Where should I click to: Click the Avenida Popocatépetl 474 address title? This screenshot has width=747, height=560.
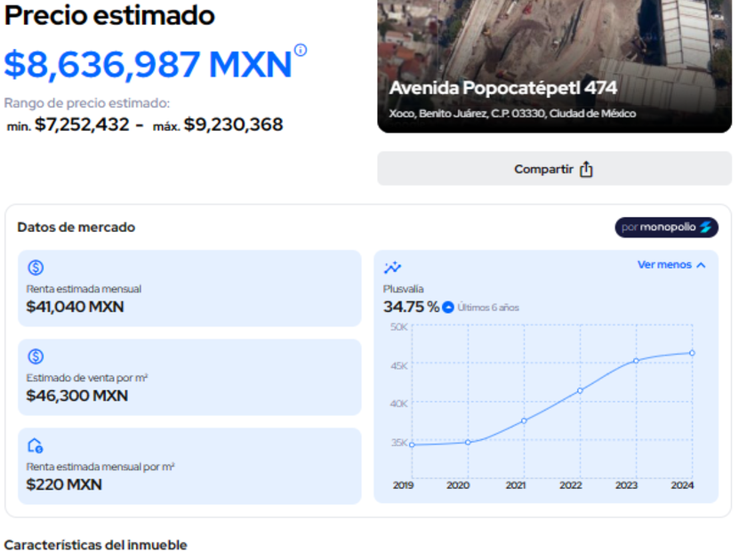(502, 88)
